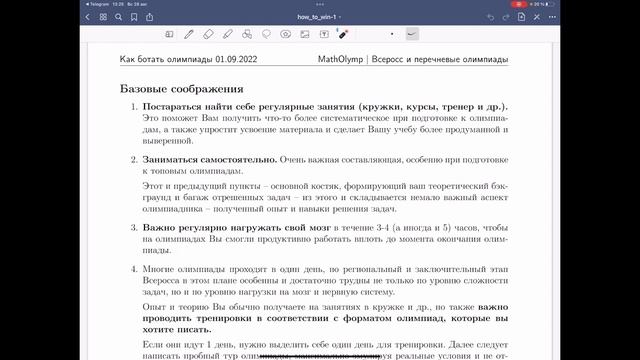Go back with the left chevron
The width and height of the screenshot is (640, 360).
87,17
